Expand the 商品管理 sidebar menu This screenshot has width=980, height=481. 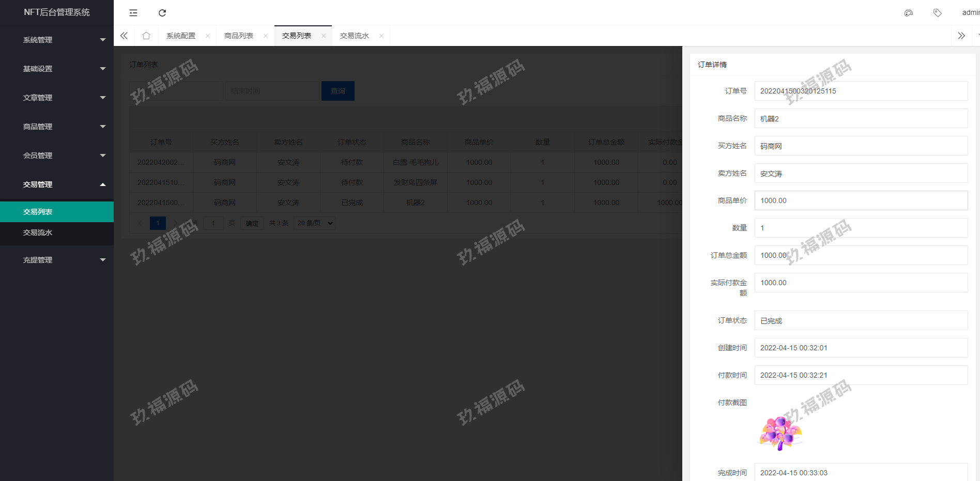[x=57, y=127]
